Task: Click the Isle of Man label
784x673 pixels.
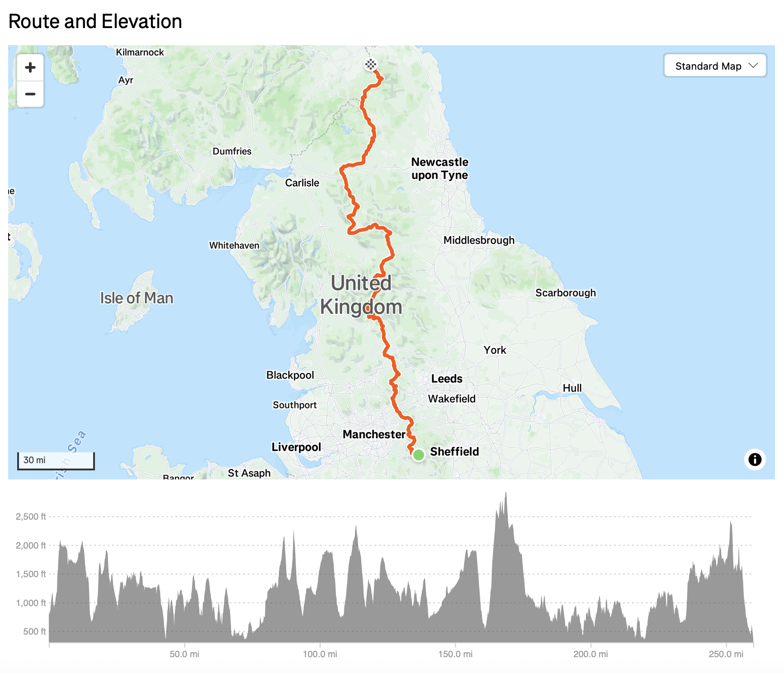Action: [137, 298]
